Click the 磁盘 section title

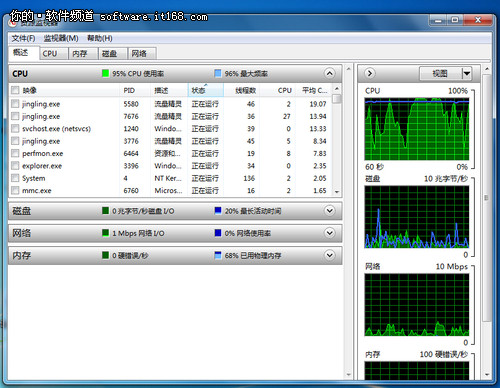coord(22,211)
